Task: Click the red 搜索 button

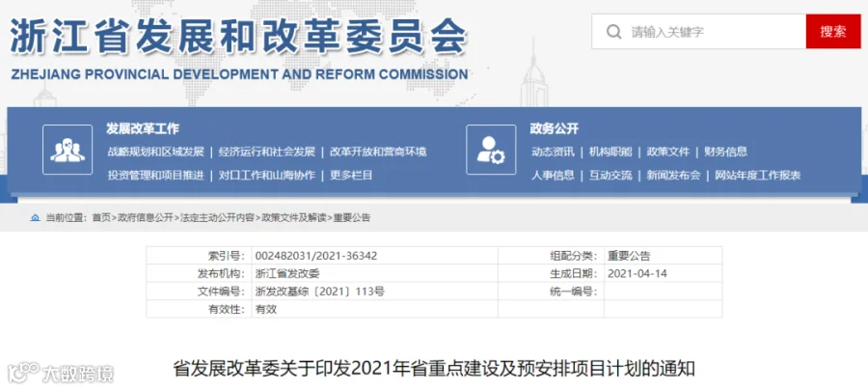Action: (833, 32)
